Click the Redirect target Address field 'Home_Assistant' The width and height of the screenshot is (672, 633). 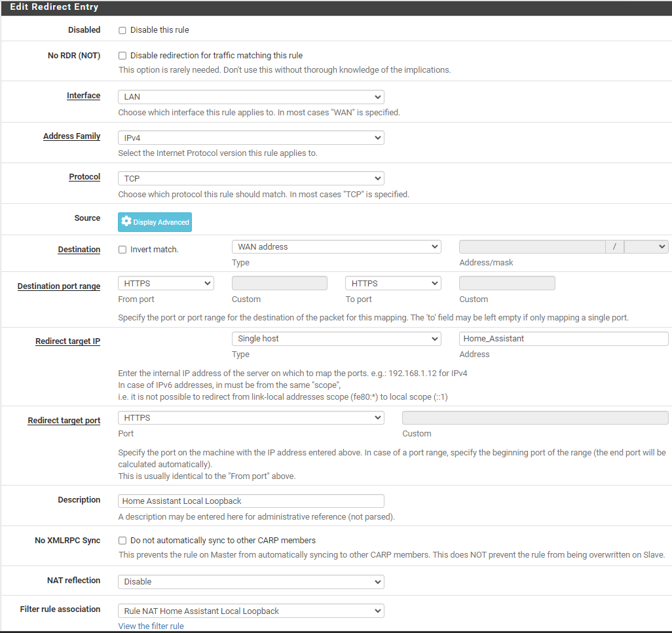click(563, 339)
